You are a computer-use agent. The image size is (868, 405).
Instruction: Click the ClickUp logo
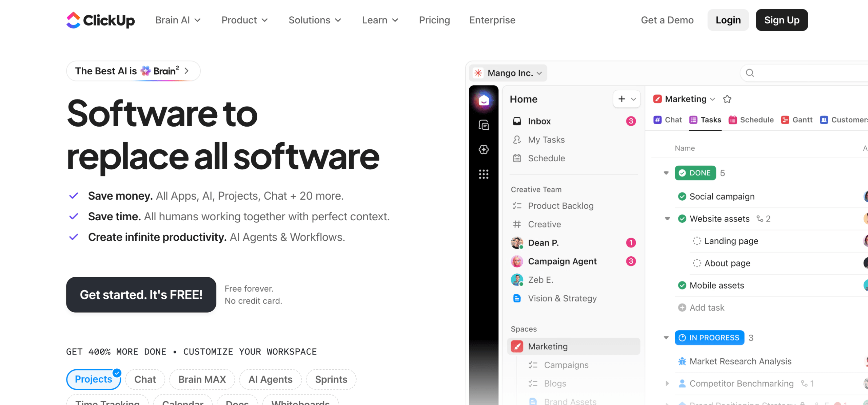click(x=100, y=20)
